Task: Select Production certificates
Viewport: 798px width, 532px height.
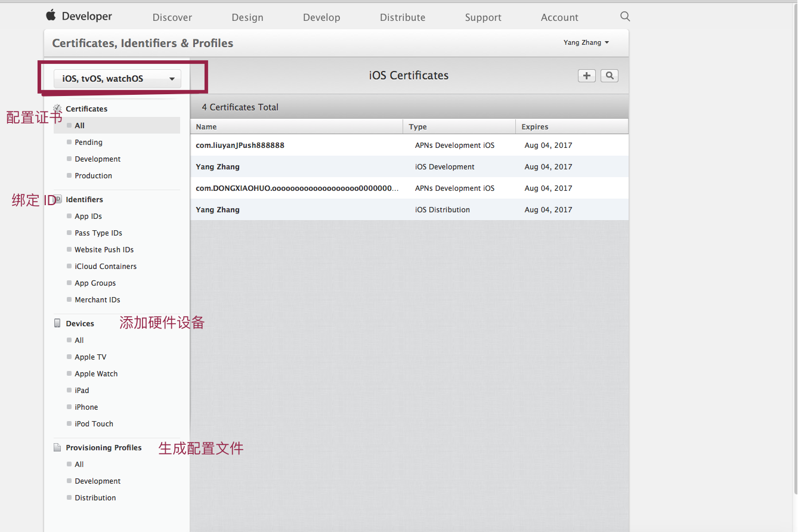Action: [93, 175]
